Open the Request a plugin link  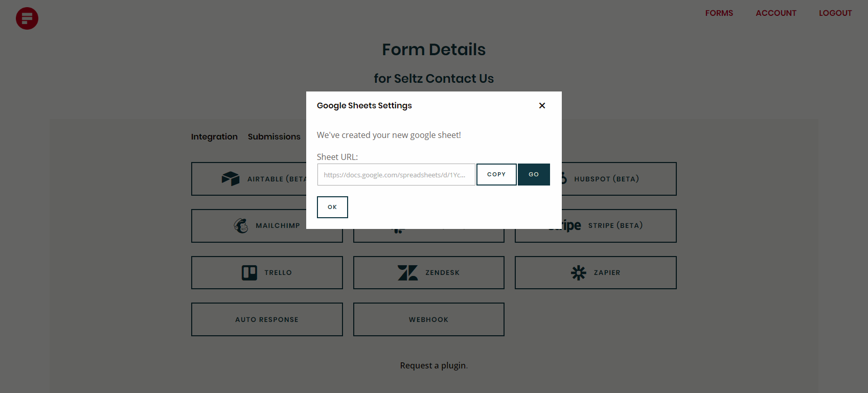point(433,365)
